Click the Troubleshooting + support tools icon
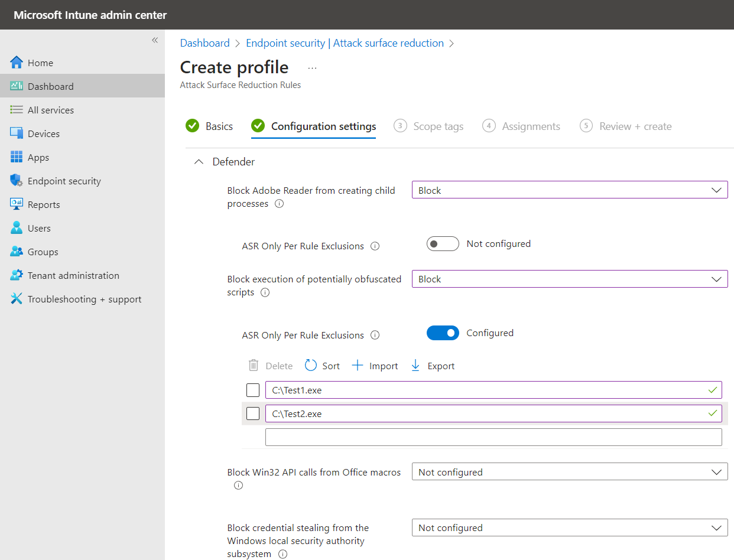 pyautogui.click(x=17, y=299)
